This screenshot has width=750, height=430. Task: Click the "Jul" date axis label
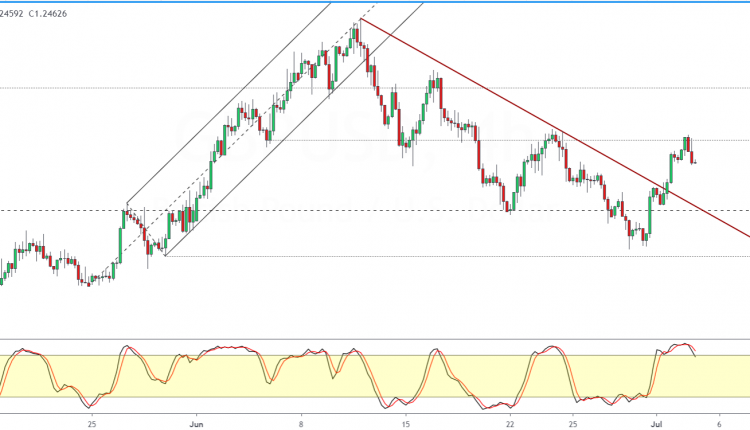(x=656, y=424)
